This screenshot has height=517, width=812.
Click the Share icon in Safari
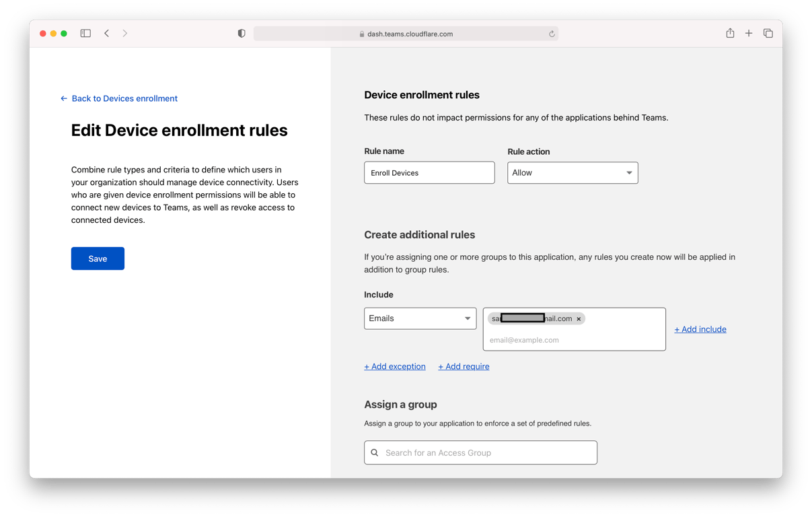tap(730, 32)
